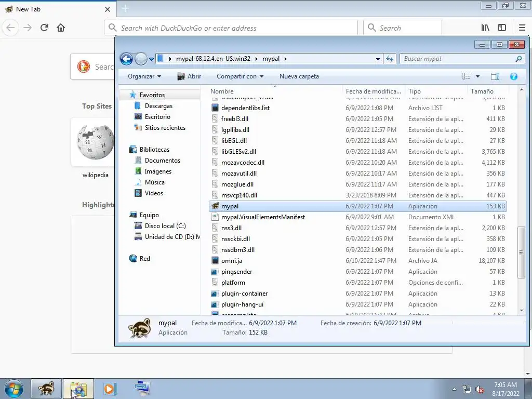
Task: Open Música library
Action: [x=154, y=182]
